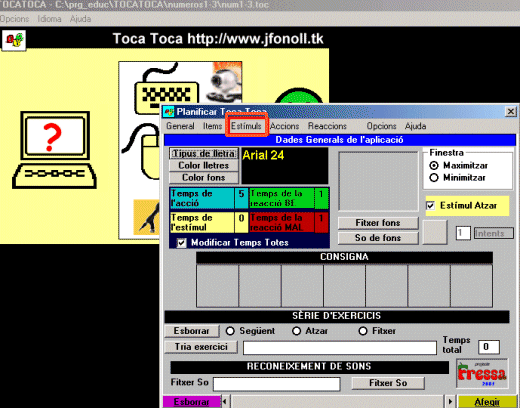
Task: Click the Fressa project logo
Action: pyautogui.click(x=482, y=374)
